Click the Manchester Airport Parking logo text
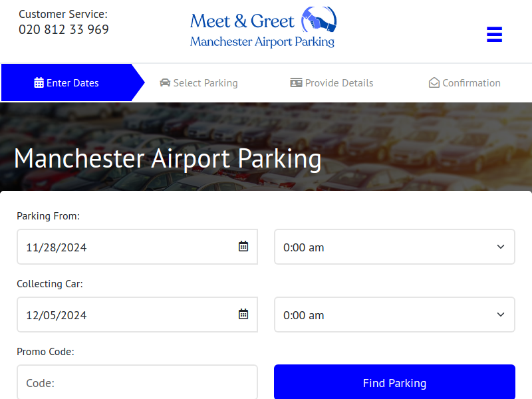This screenshot has height=399, width=532. click(262, 42)
